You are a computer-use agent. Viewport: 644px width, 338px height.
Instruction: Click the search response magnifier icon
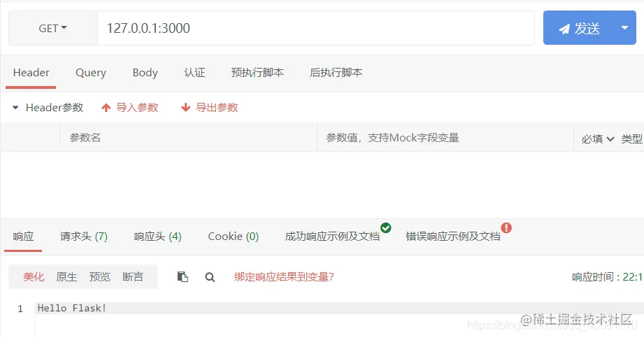[x=210, y=277]
